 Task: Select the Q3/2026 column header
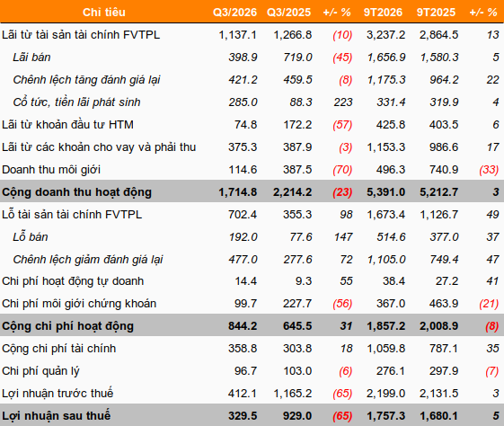coord(234,13)
